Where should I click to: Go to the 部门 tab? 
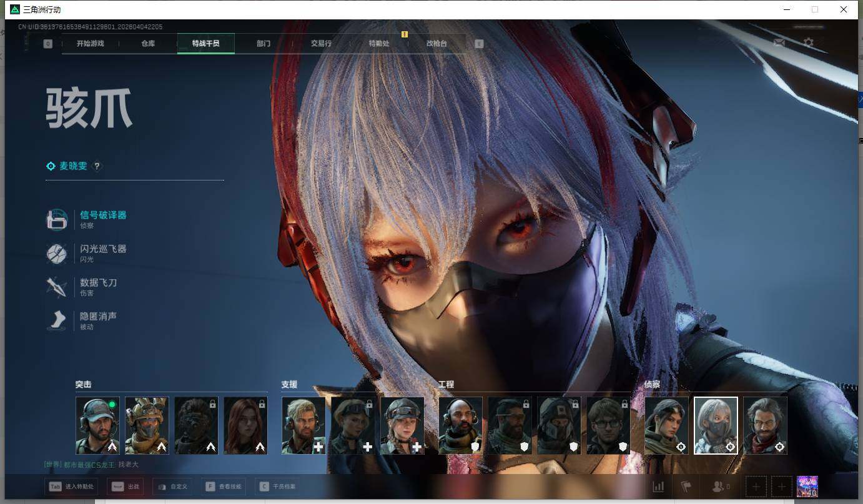264,44
